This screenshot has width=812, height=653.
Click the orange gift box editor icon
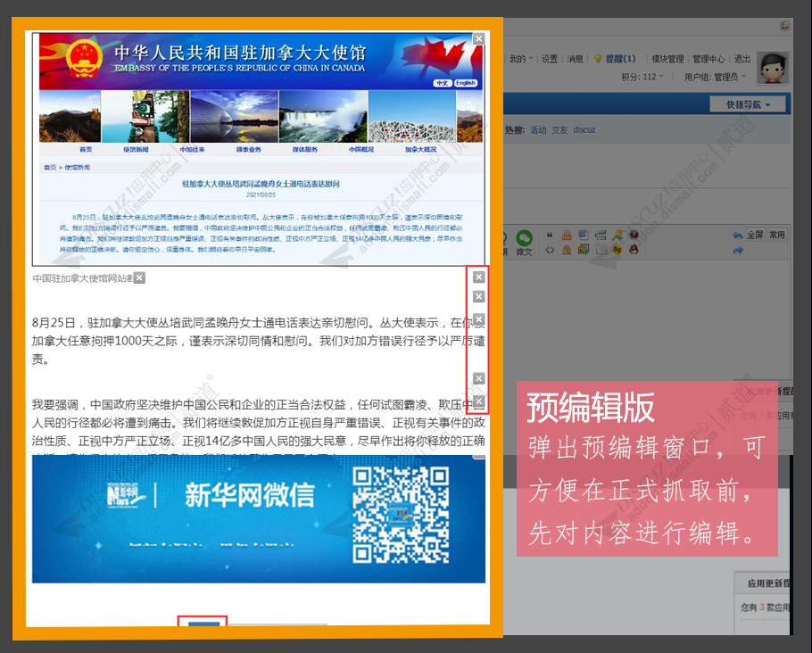point(567,236)
